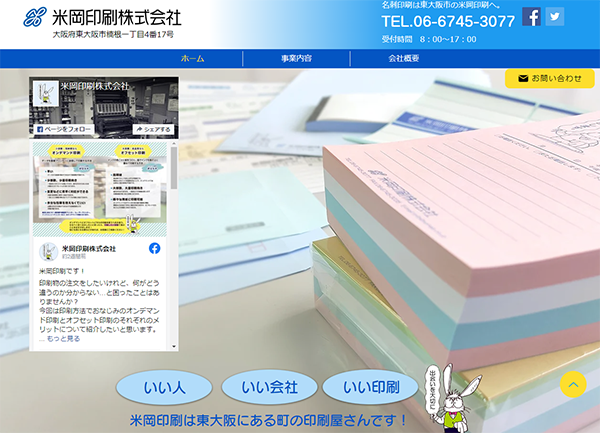Go to the ホーム menu item
Image resolution: width=600 pixels, height=433 pixels.
point(192,59)
